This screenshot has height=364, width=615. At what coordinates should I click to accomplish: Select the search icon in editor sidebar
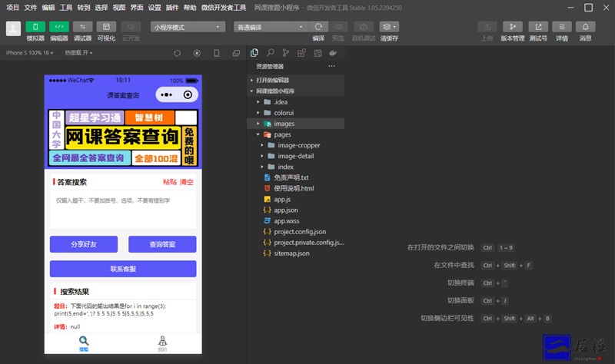[x=271, y=52]
